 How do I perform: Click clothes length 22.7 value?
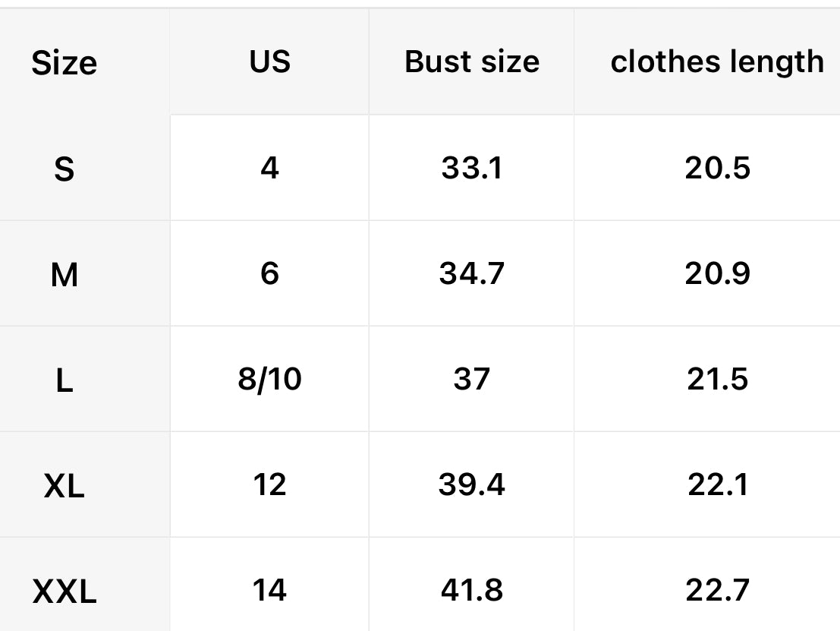(717, 589)
